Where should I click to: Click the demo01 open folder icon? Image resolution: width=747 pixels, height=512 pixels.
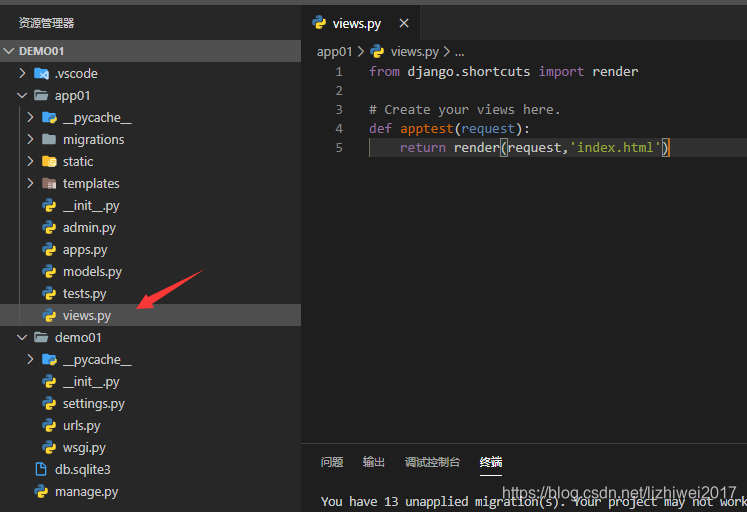41,337
